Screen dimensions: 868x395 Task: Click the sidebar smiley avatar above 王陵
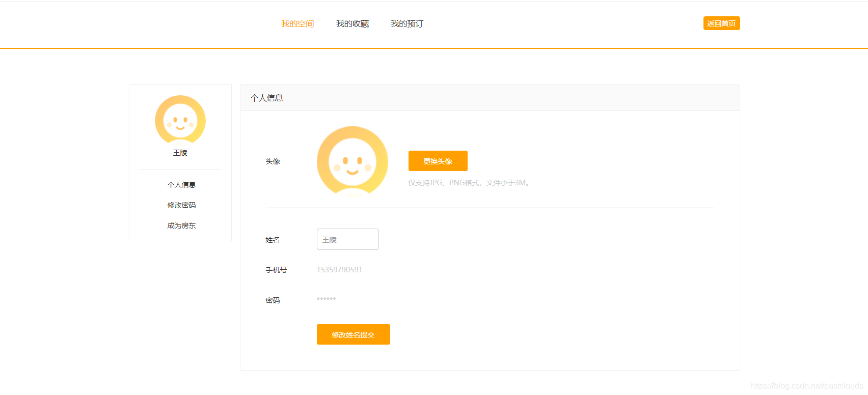[180, 120]
